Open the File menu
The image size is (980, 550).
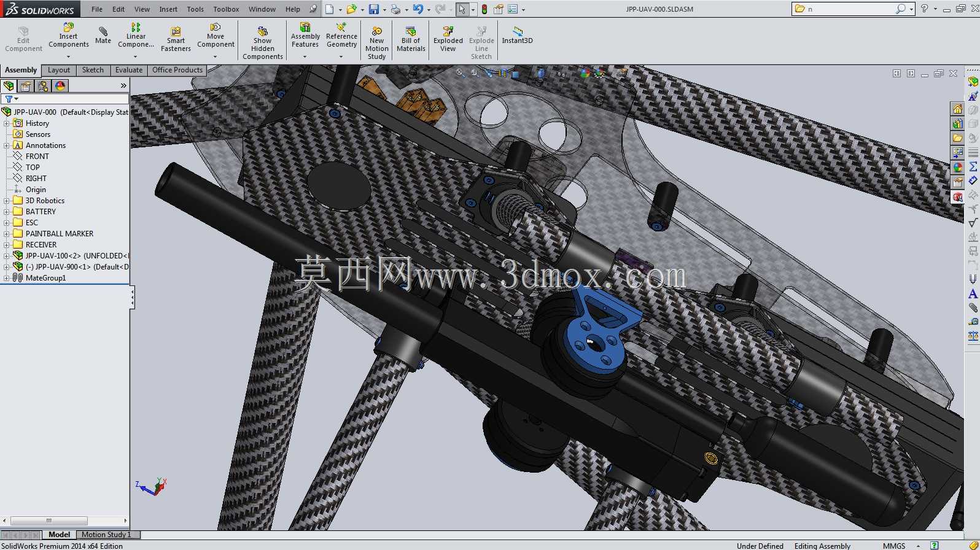click(97, 9)
